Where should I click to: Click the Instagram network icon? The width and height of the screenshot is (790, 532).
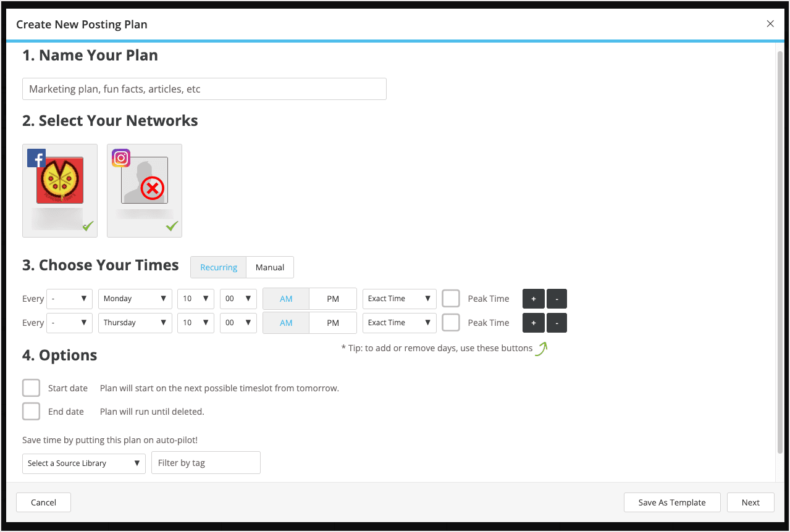point(121,157)
